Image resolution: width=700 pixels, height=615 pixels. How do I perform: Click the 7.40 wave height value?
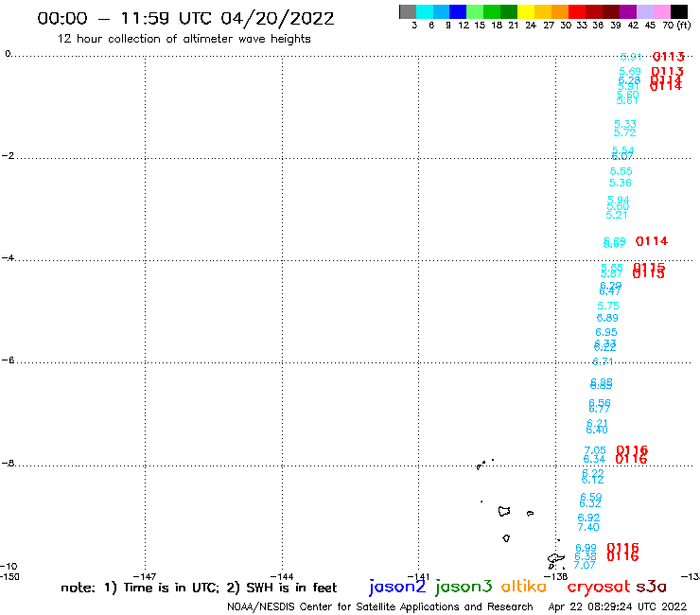coord(588,527)
